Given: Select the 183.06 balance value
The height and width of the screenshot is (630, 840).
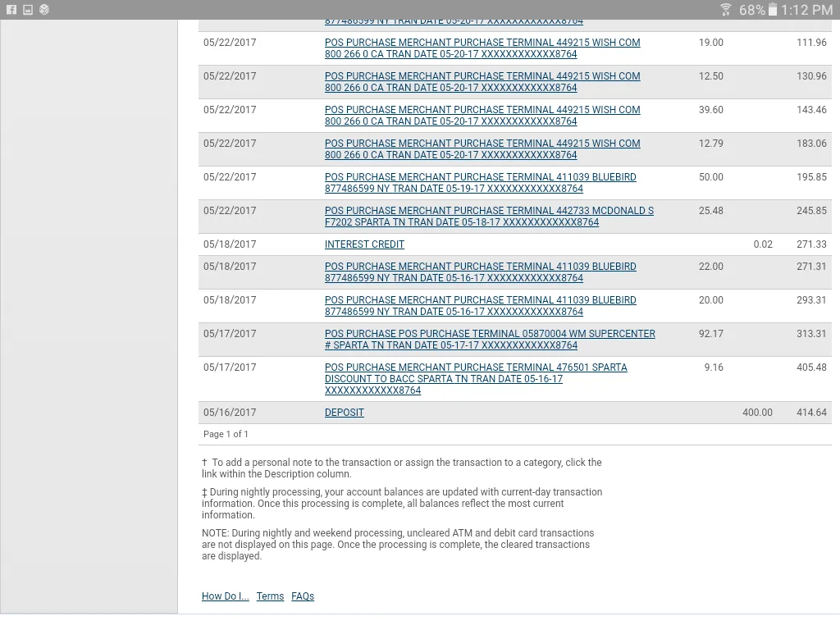Looking at the screenshot, I should point(811,143).
